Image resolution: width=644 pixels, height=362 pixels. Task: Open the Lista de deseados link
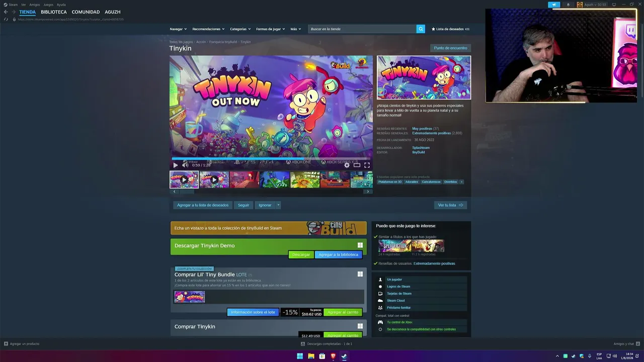click(x=450, y=29)
